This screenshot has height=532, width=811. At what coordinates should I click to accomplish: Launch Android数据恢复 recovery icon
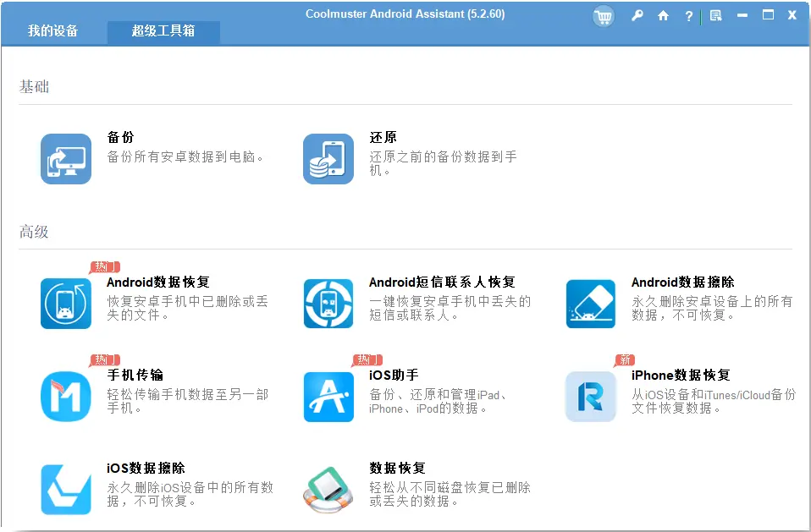click(x=66, y=303)
